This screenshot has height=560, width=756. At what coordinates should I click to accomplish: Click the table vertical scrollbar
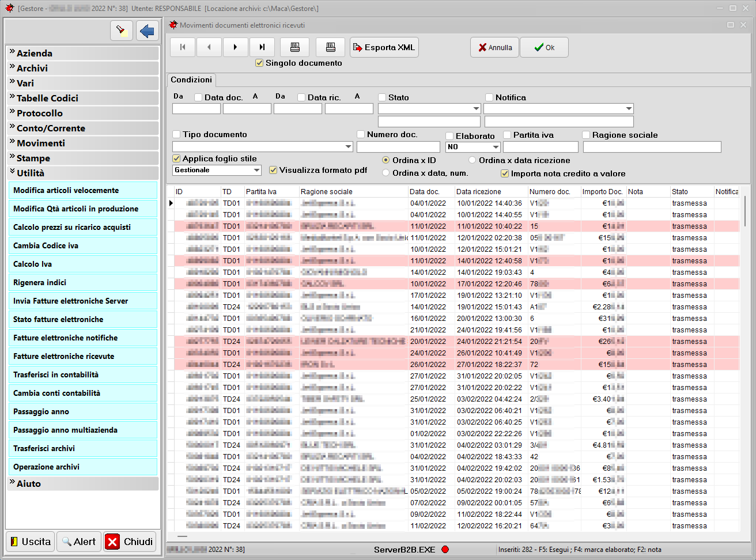pos(745,211)
